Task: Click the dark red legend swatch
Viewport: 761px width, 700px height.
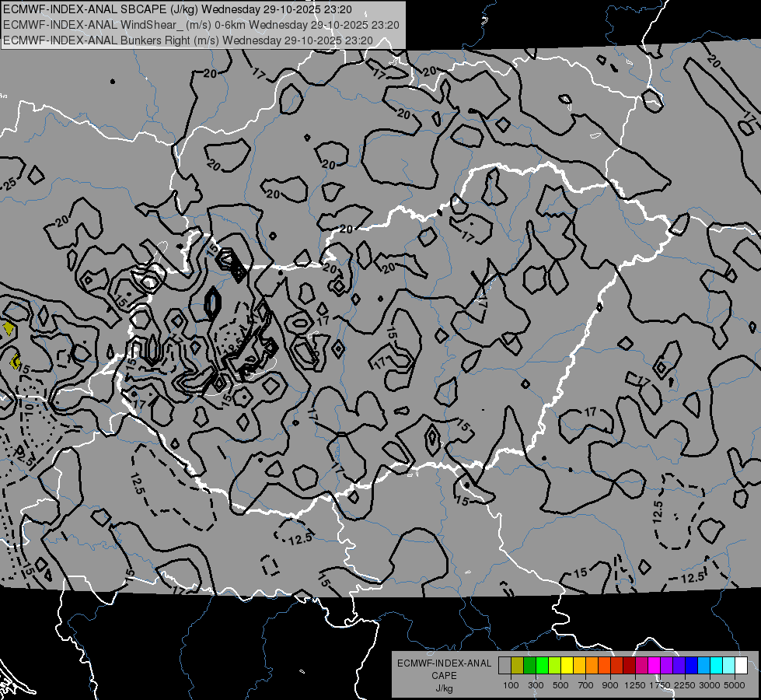Action: click(x=630, y=665)
